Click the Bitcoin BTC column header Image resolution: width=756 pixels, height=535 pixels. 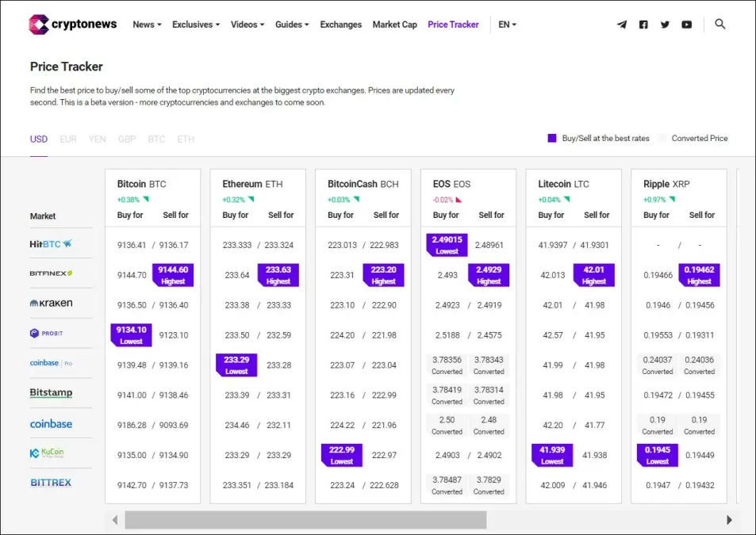pyautogui.click(x=141, y=184)
